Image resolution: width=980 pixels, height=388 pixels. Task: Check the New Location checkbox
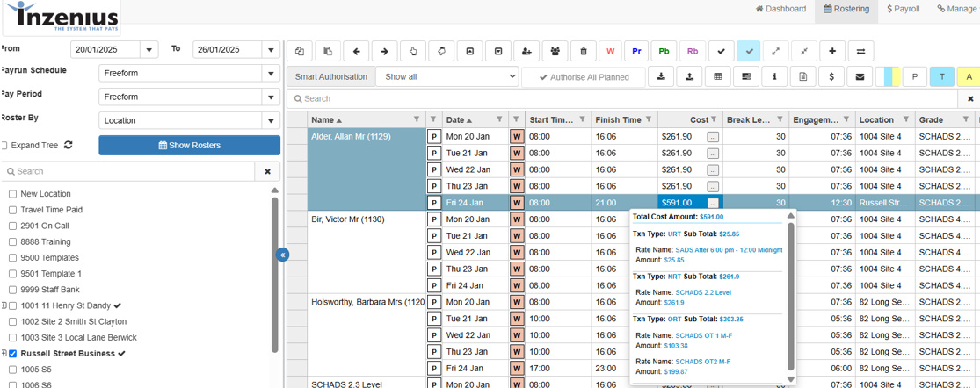coord(12,194)
